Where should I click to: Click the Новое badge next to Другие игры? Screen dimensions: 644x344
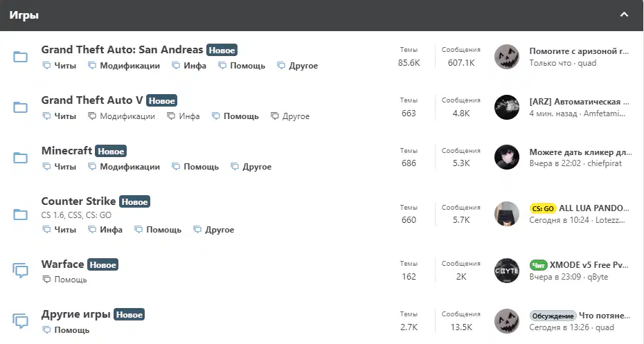(129, 315)
